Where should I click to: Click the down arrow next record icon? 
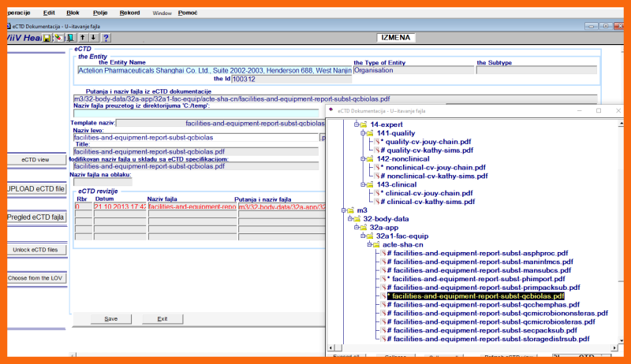pos(94,37)
